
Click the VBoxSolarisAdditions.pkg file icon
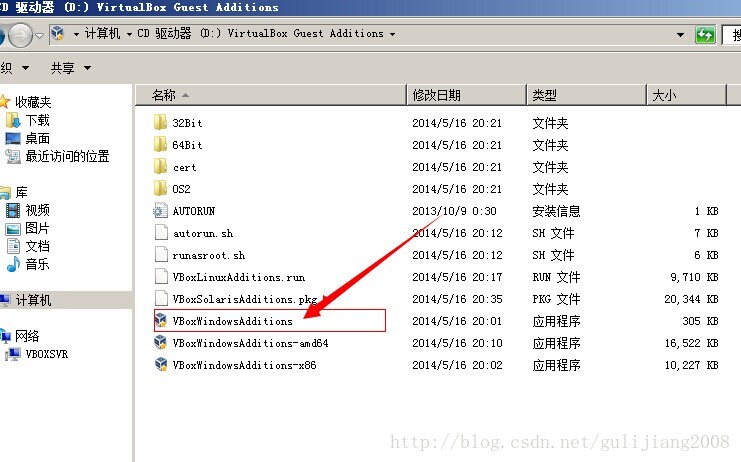point(161,299)
